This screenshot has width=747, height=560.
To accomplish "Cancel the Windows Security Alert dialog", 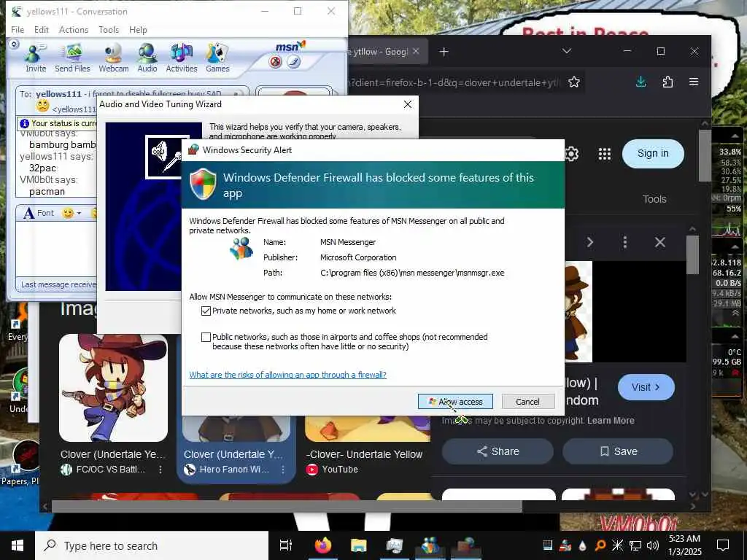I will tap(528, 402).
